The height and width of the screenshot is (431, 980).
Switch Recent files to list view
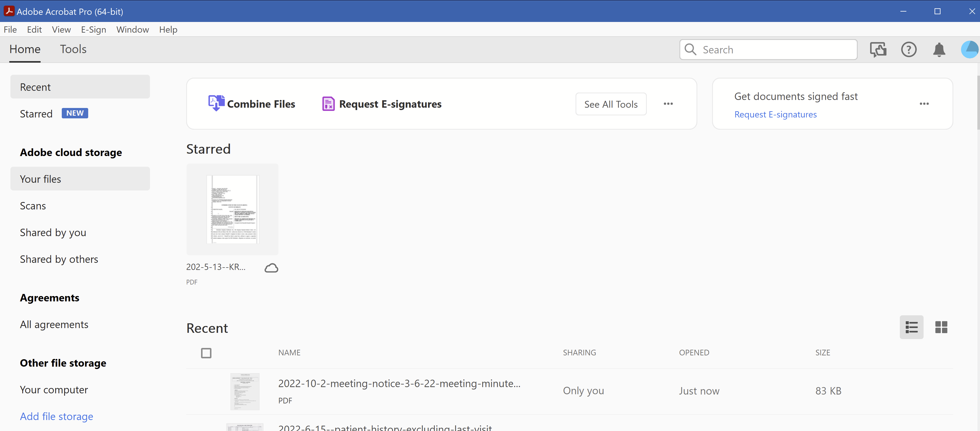(x=911, y=327)
